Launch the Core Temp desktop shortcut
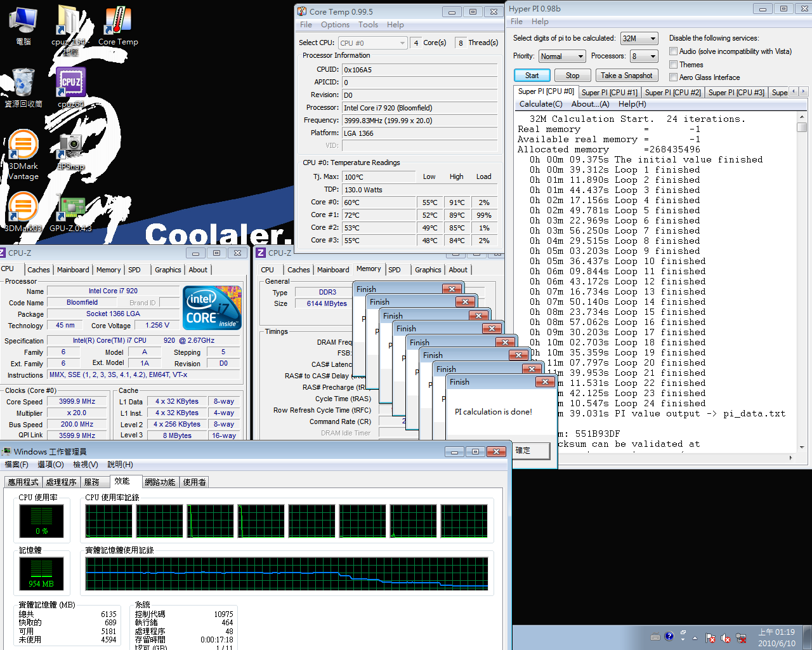Image resolution: width=812 pixels, height=650 pixels. click(117, 25)
